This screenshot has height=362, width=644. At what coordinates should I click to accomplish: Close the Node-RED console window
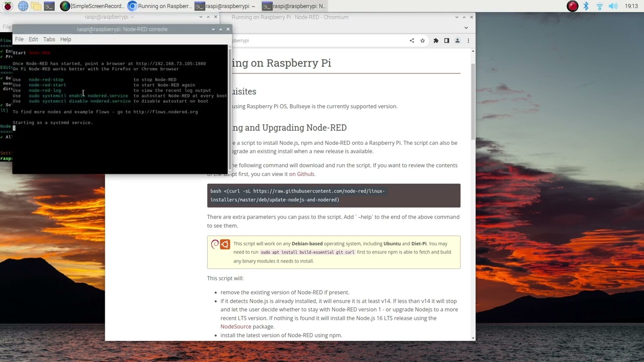click(x=228, y=29)
